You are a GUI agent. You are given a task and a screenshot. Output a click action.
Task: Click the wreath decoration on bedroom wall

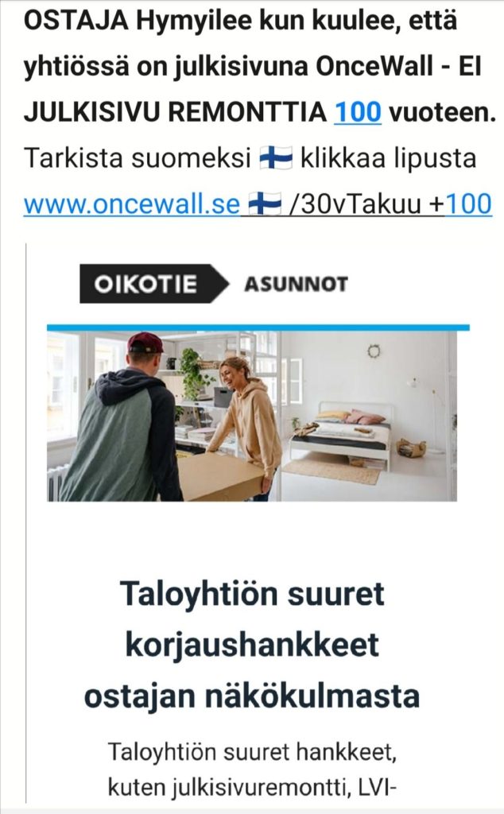tap(374, 351)
